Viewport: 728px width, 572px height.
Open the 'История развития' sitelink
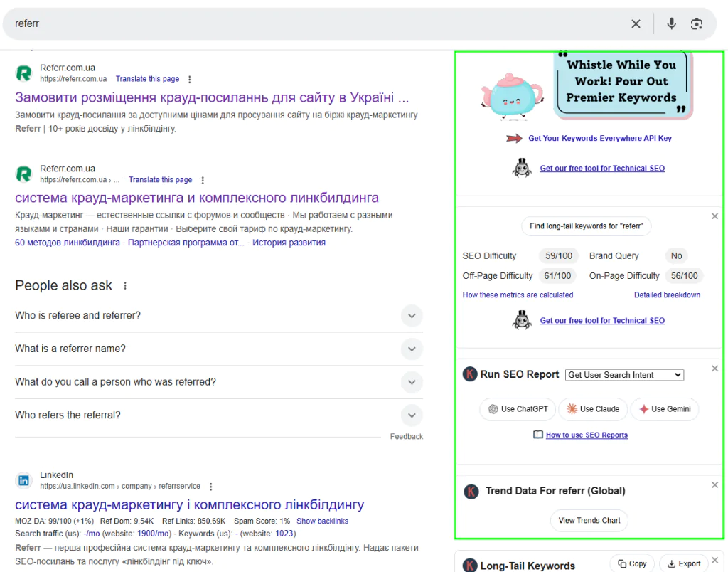coord(289,243)
